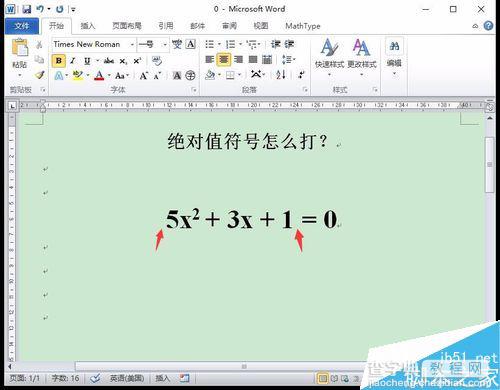Click the Numbering list icon
This screenshot has height=390, width=500.
click(x=230, y=44)
